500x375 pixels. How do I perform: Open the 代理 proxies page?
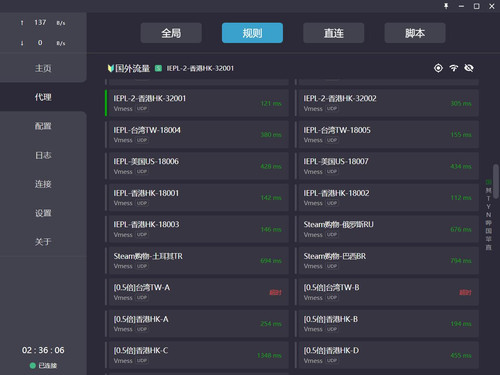[43, 97]
